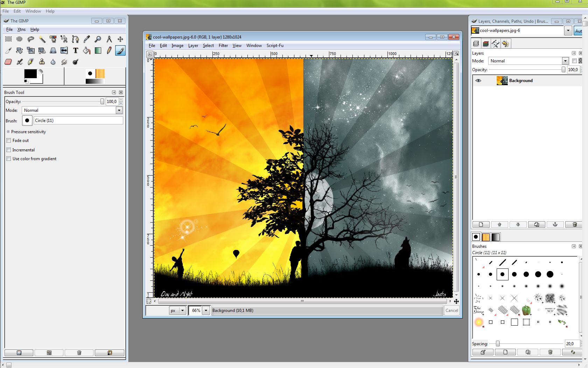The image size is (588, 368).
Task: Duplicate the current layer
Action: 537,225
